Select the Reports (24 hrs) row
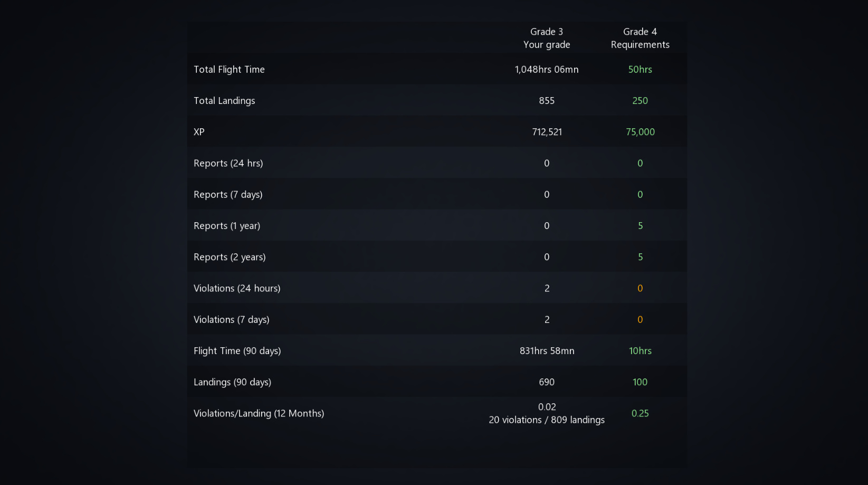This screenshot has height=485, width=868. 437,163
